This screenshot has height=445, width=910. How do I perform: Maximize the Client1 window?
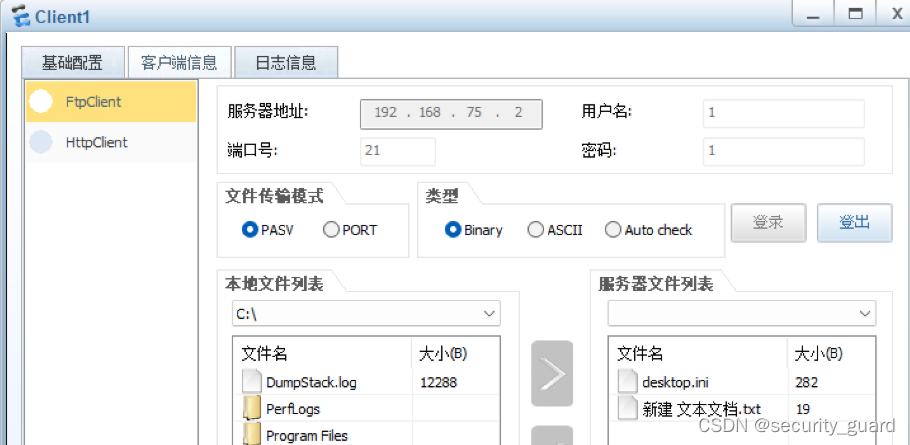[x=855, y=14]
